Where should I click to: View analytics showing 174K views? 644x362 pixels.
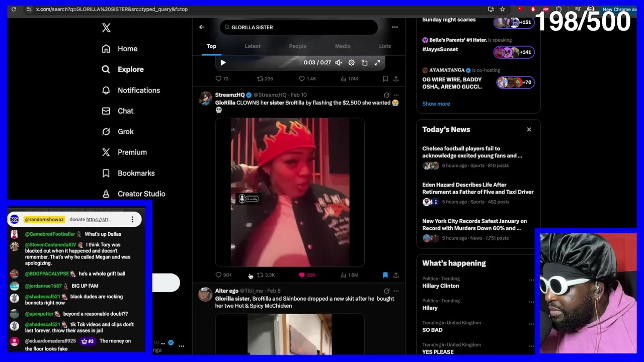[x=350, y=79]
